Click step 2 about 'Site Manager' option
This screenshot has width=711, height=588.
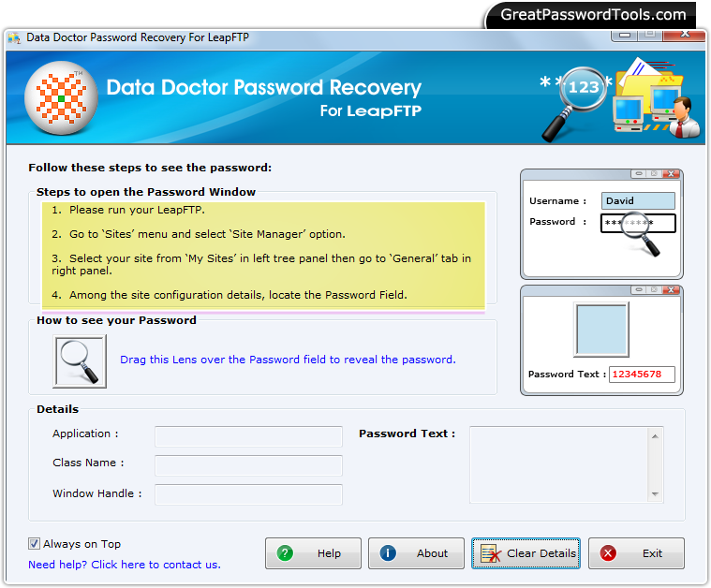pyautogui.click(x=199, y=234)
